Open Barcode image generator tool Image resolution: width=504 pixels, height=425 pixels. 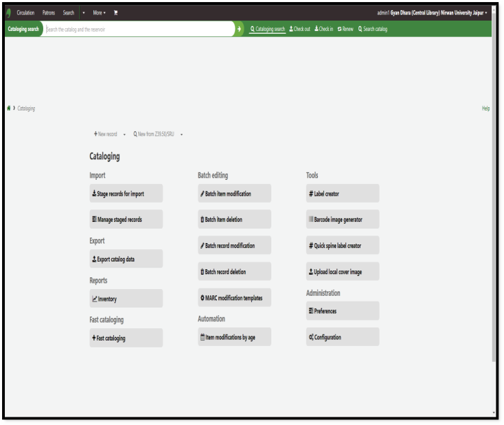(342, 220)
